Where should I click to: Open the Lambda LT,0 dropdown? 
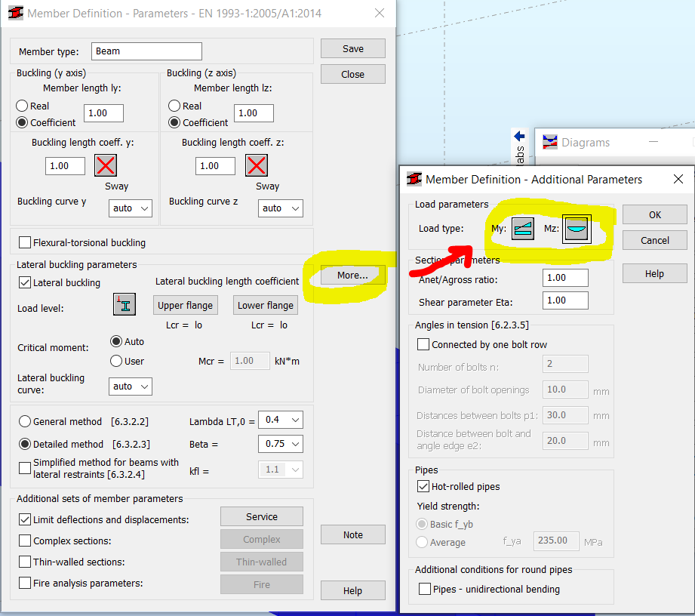(280, 419)
